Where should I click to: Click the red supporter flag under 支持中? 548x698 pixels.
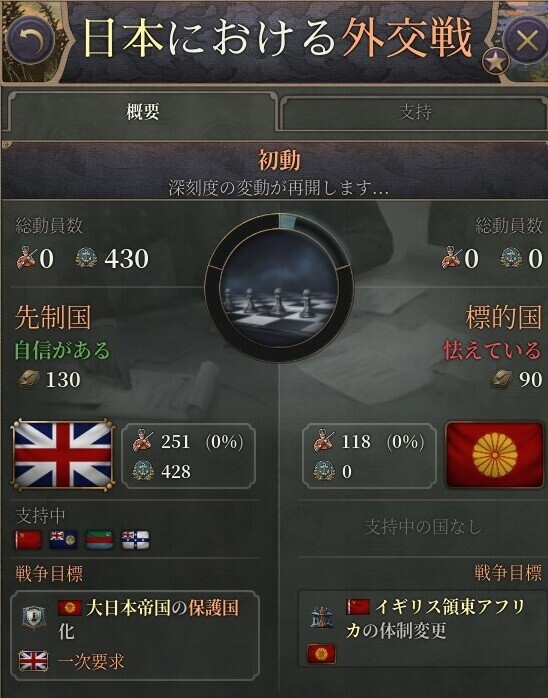(28, 540)
